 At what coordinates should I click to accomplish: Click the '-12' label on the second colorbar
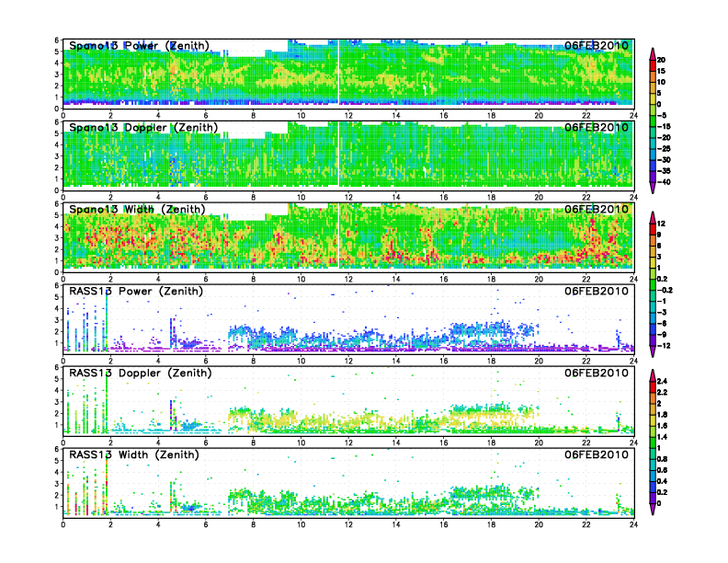point(664,346)
